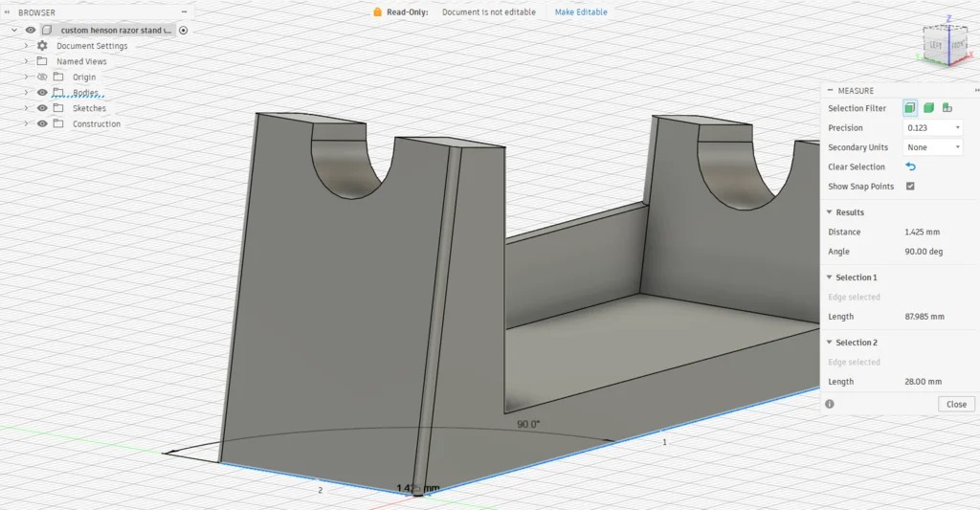Open the Secondary Units dropdown
Screen dimensions: 980x510
(x=933, y=147)
